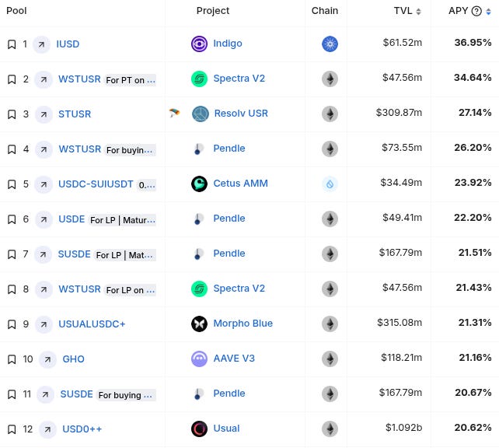Open external link arrow for USD0++
Image resolution: width=499 pixels, height=448 pixels.
click(47, 429)
